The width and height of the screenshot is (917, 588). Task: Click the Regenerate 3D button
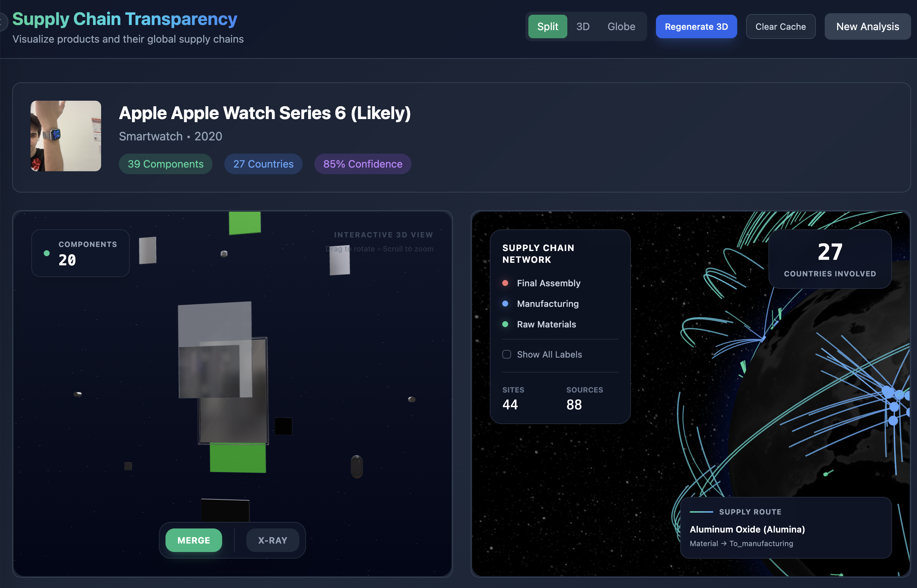click(x=696, y=26)
